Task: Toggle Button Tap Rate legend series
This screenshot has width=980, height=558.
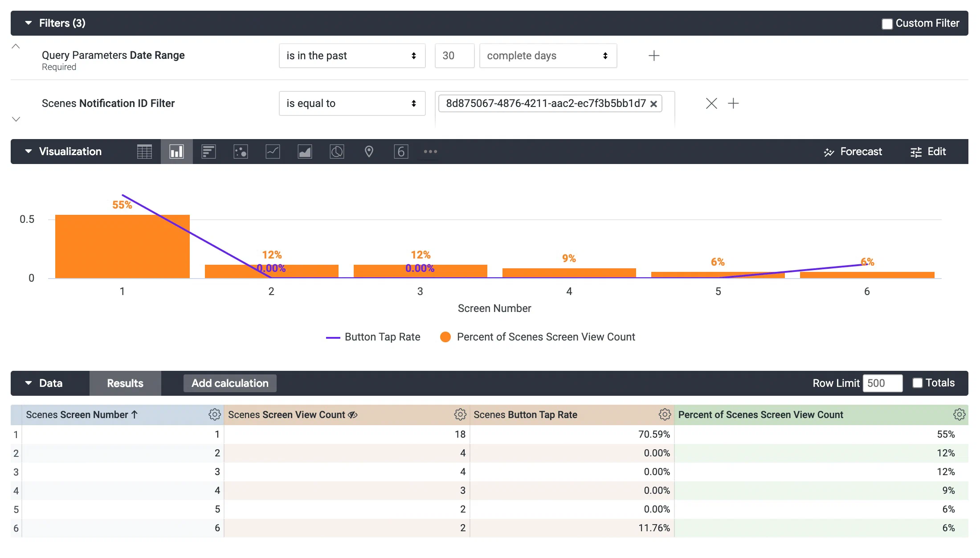Action: [382, 337]
